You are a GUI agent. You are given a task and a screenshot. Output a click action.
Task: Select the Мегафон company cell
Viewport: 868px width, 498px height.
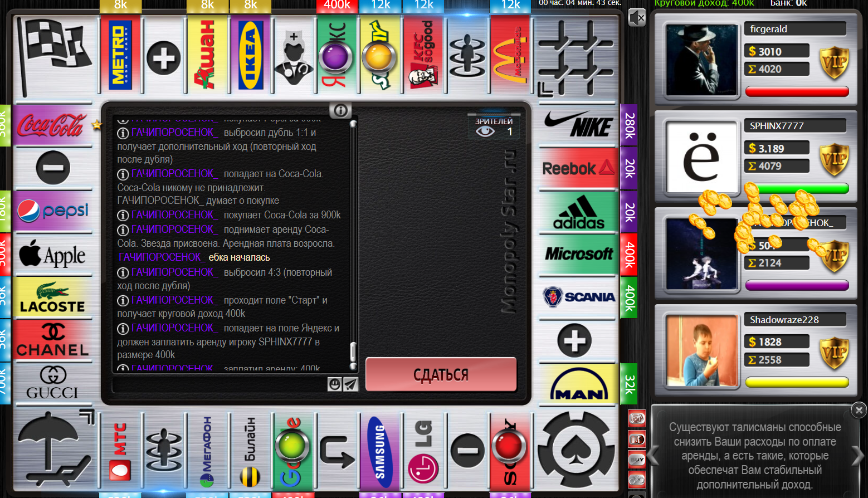pyautogui.click(x=207, y=451)
